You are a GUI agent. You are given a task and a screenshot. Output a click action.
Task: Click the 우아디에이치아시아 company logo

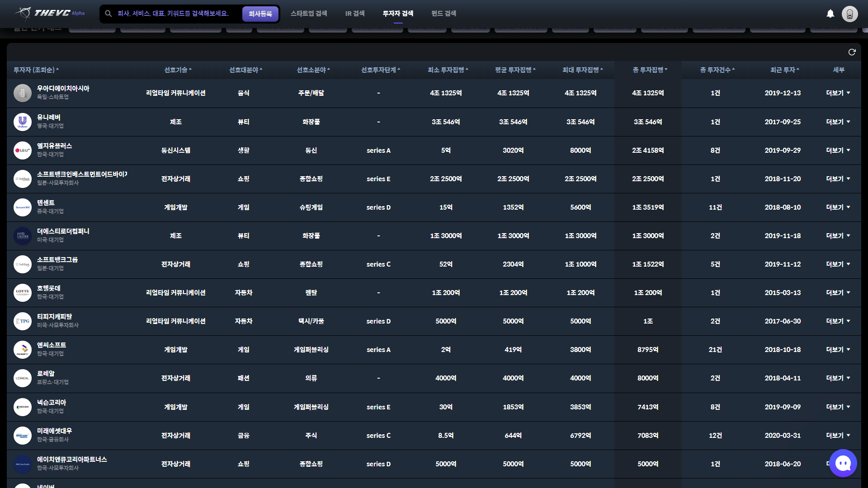[23, 93]
